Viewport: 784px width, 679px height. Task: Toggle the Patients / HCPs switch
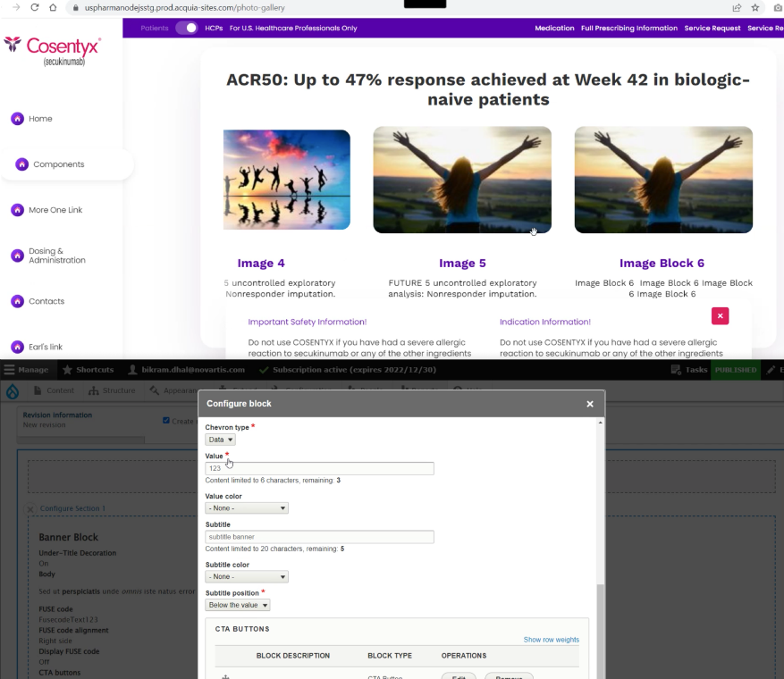click(187, 28)
